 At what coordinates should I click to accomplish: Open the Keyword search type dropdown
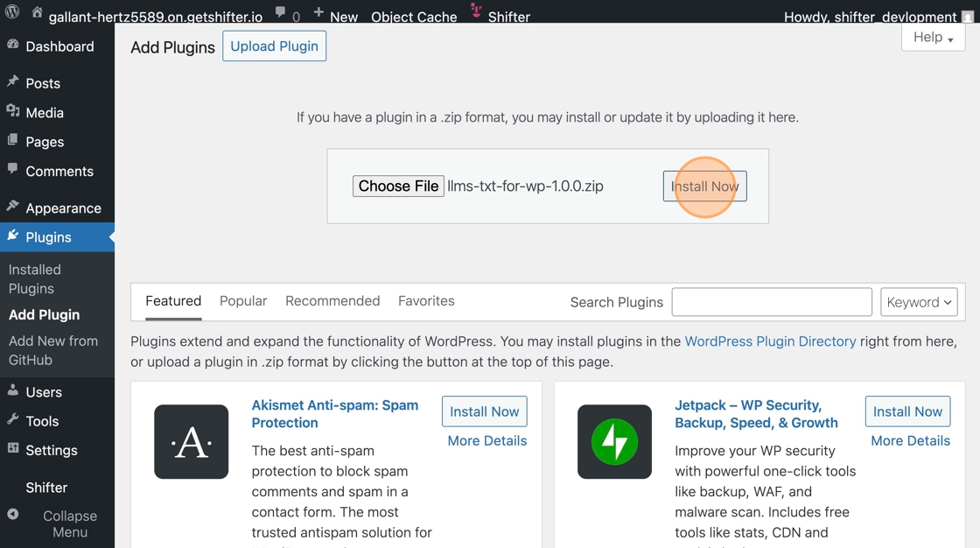(919, 302)
